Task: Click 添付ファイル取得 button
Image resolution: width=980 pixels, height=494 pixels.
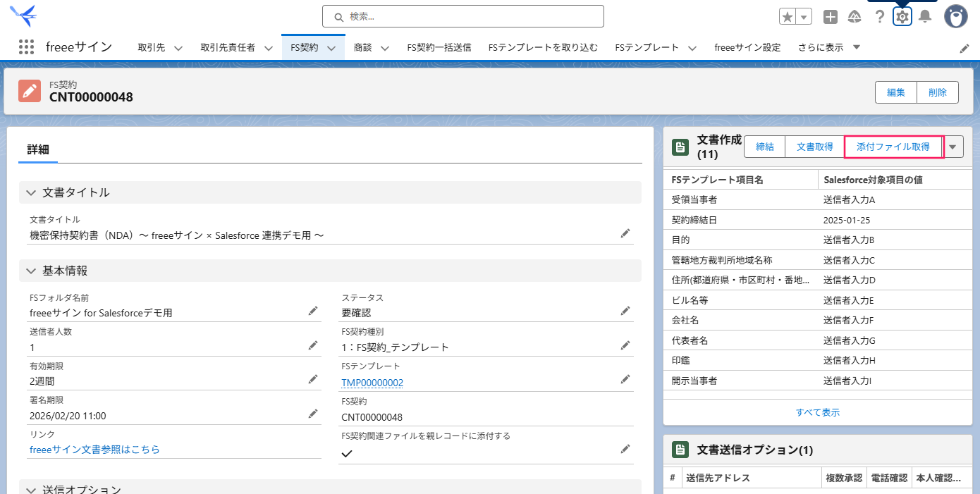Action: (893, 147)
